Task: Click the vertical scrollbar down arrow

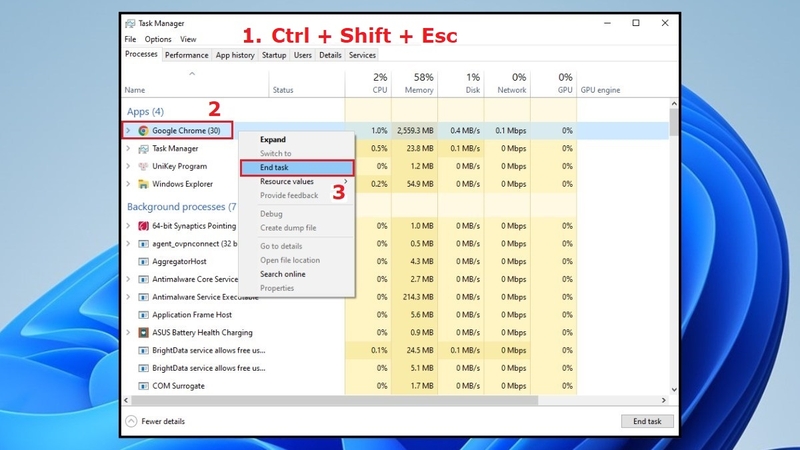Action: click(674, 390)
